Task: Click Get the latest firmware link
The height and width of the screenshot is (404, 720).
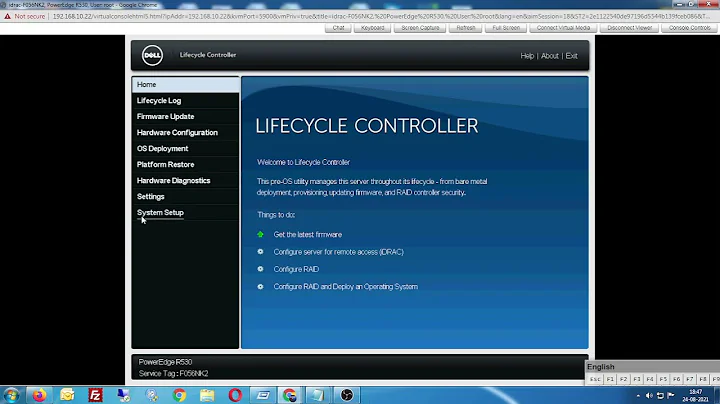Action: tap(308, 235)
